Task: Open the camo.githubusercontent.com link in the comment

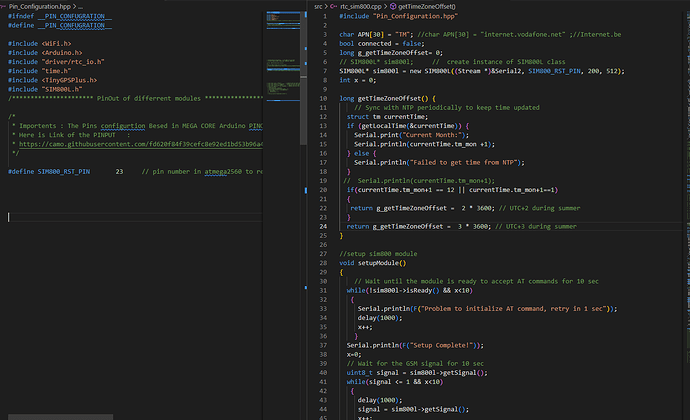Action: point(141,144)
